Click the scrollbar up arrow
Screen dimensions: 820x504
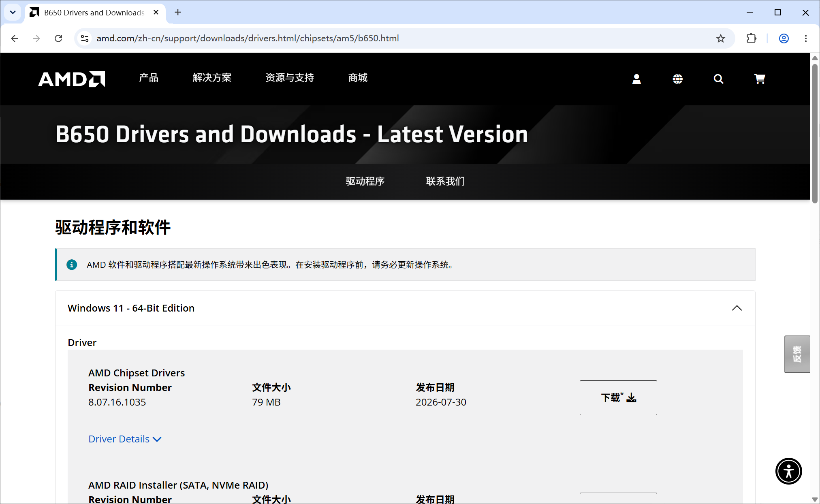815,58
